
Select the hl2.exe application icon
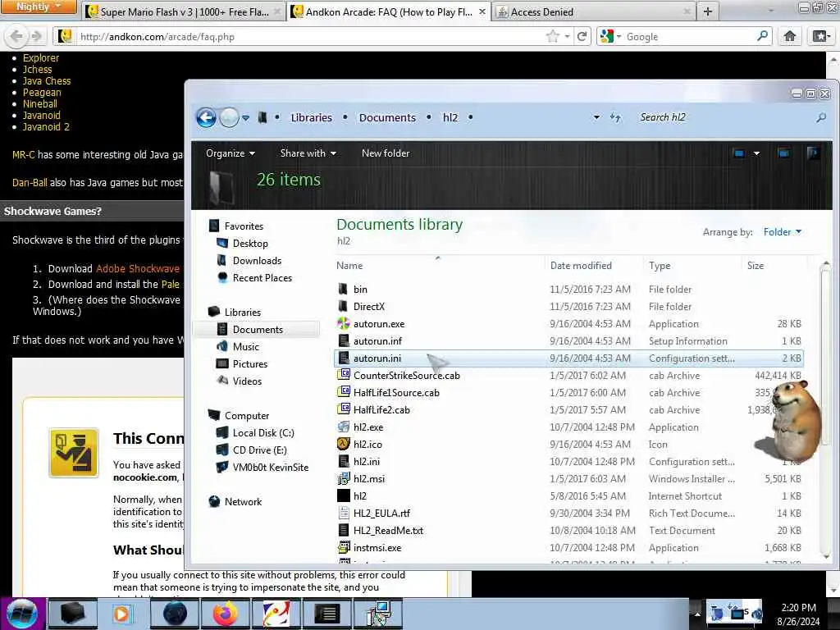[344, 427]
